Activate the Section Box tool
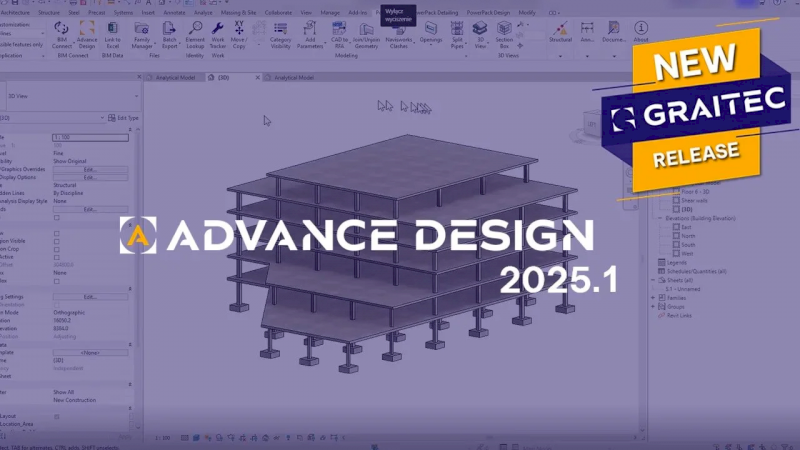Viewport: 800px width, 450px height. pos(504,35)
